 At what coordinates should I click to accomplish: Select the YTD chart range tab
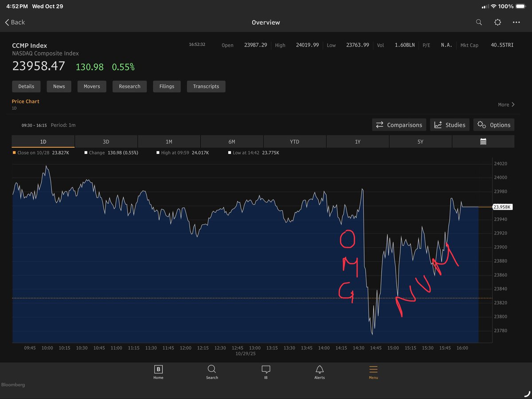tap(295, 141)
